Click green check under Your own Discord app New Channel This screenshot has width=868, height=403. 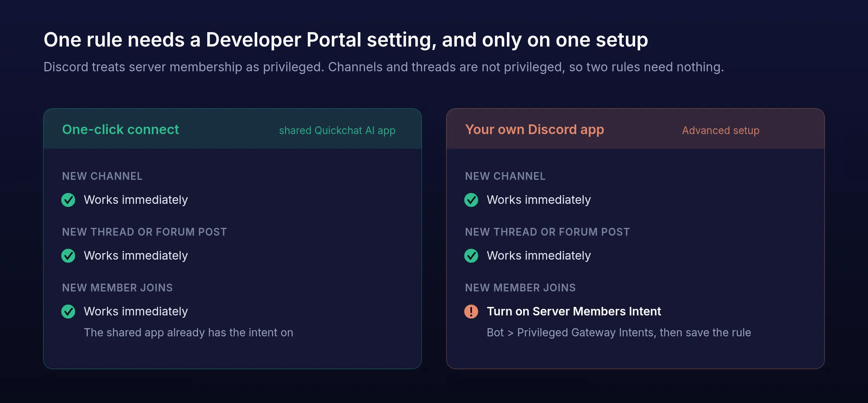click(x=471, y=200)
